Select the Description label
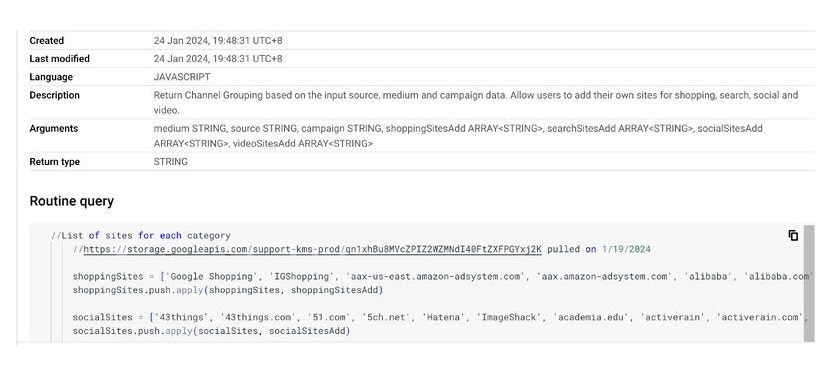 pyautogui.click(x=55, y=95)
